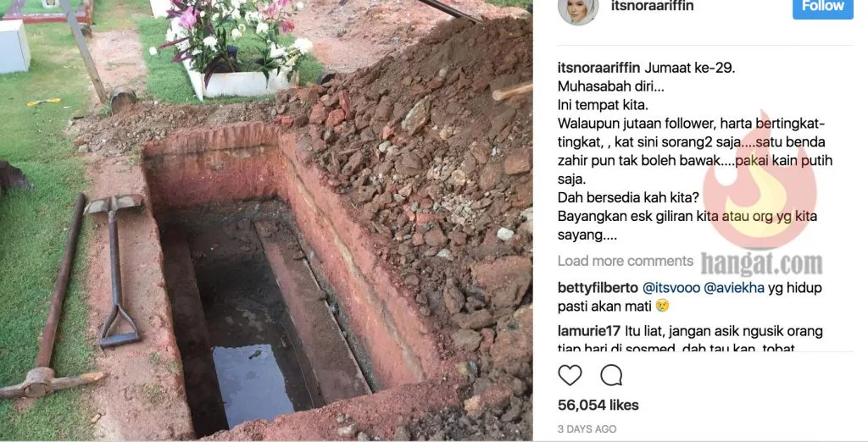The height and width of the screenshot is (442, 868).
Task: Follow the itsnoraariffin account
Action: pos(822,7)
